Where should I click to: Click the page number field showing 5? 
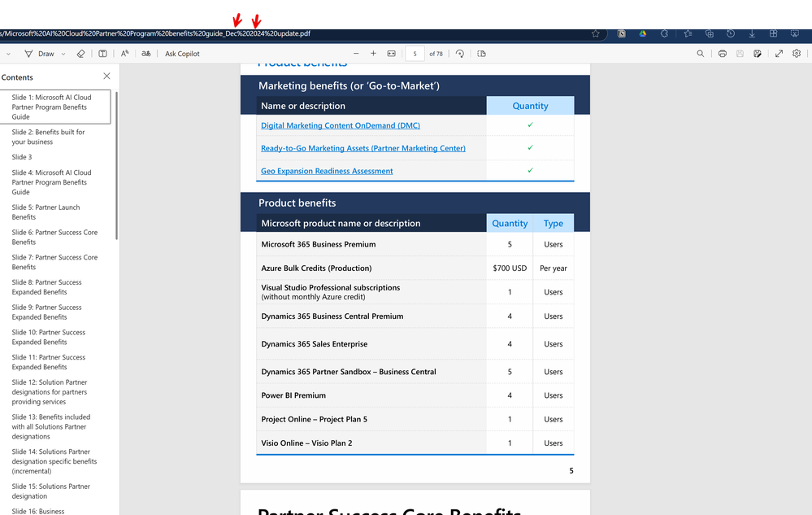pos(415,54)
